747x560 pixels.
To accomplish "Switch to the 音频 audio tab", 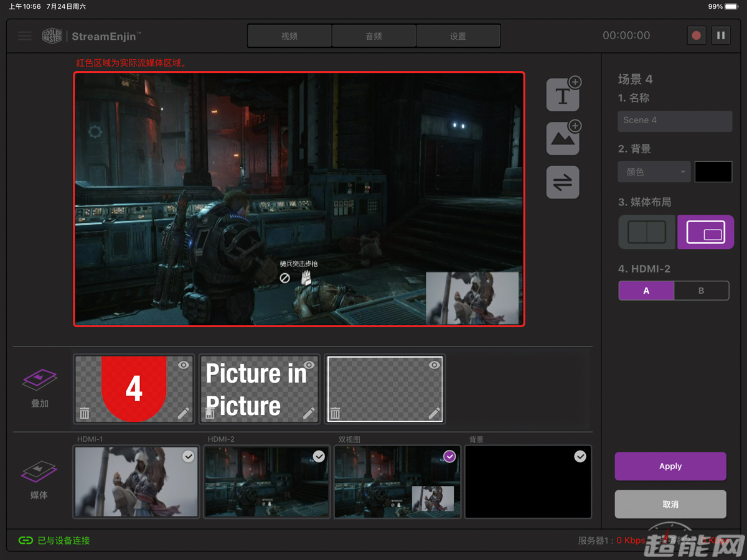I will point(374,36).
